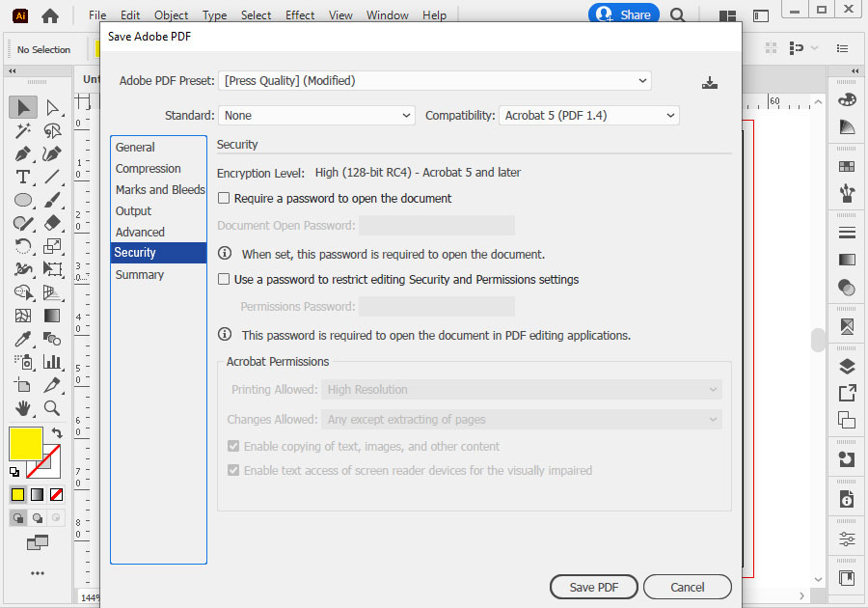Image resolution: width=868 pixels, height=608 pixels.
Task: Select the Line Segment tool
Action: point(53,177)
